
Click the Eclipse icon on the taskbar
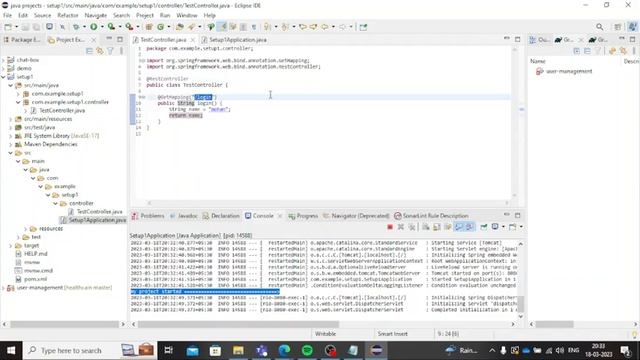click(376, 350)
